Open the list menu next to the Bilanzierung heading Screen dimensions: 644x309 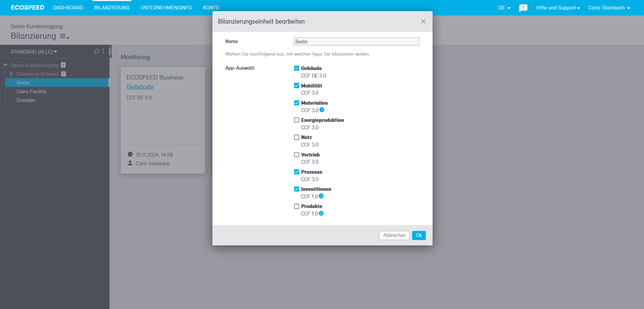64,36
